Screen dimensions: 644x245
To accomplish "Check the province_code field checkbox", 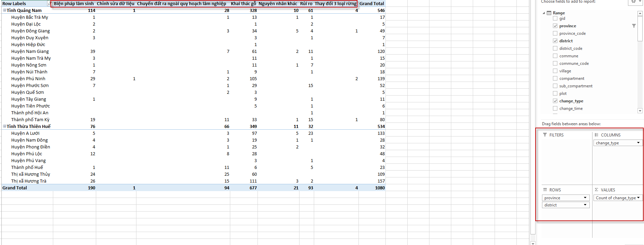I will click(x=555, y=33).
